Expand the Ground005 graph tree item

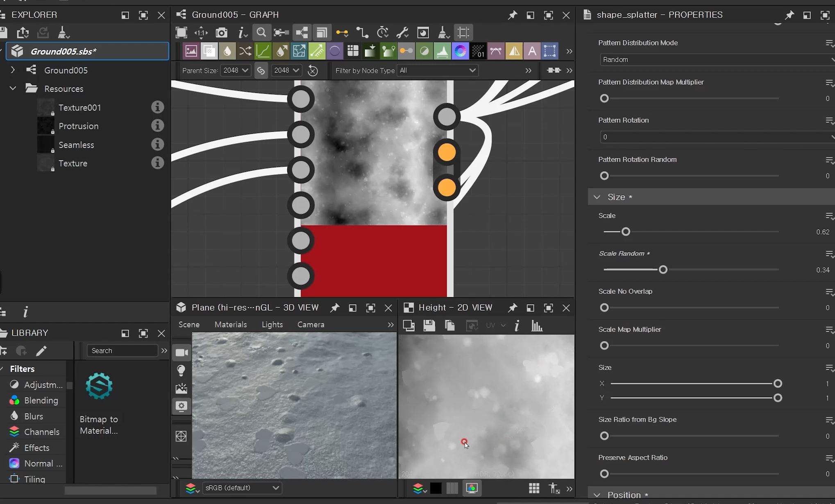pyautogui.click(x=13, y=70)
